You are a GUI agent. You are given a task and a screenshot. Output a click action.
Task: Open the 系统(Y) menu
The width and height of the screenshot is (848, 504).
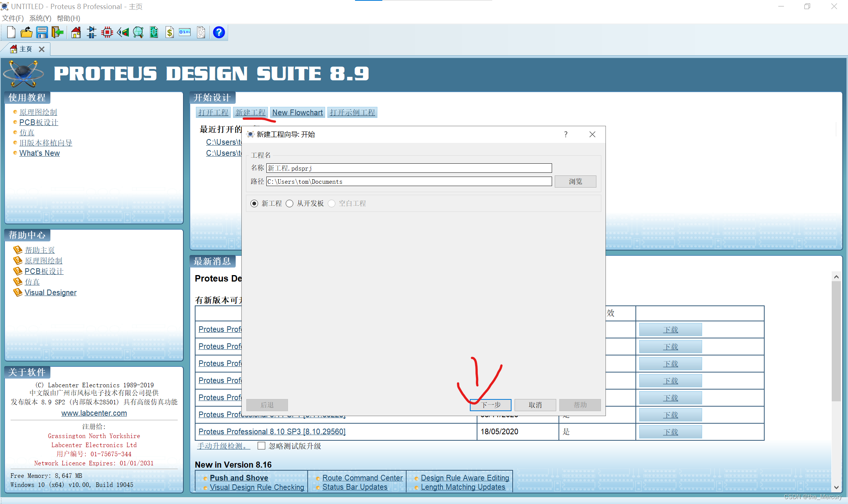[x=40, y=18]
